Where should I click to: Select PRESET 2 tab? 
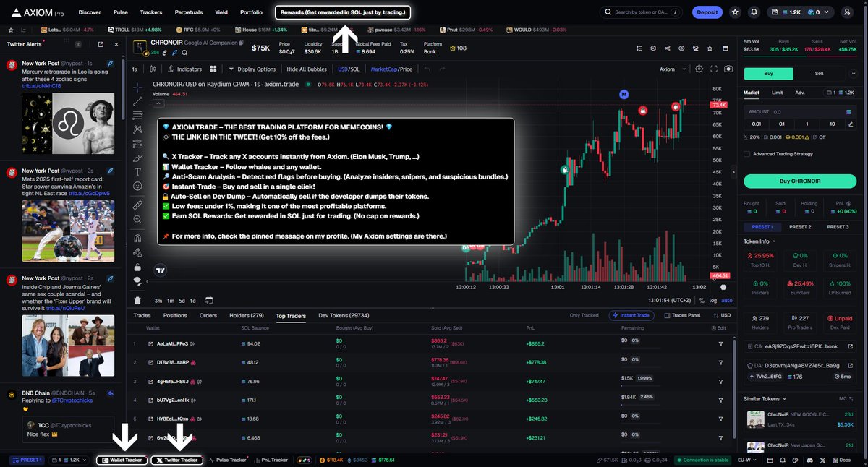pos(800,227)
